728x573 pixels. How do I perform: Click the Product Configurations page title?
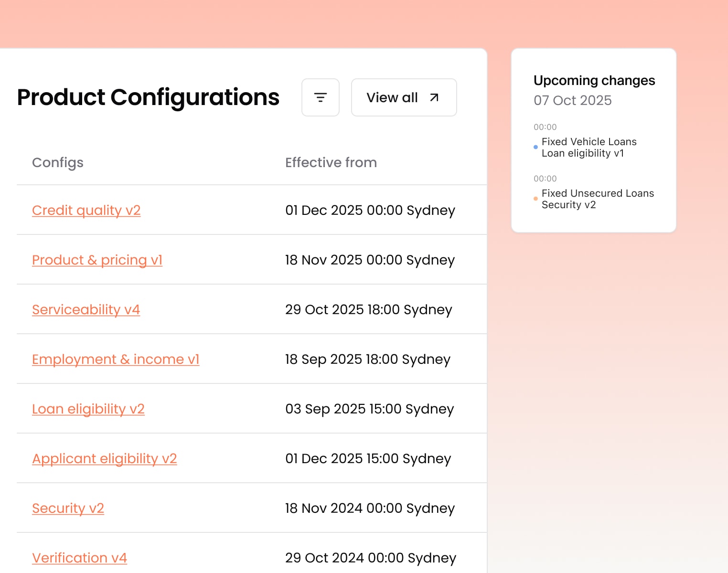click(x=148, y=97)
